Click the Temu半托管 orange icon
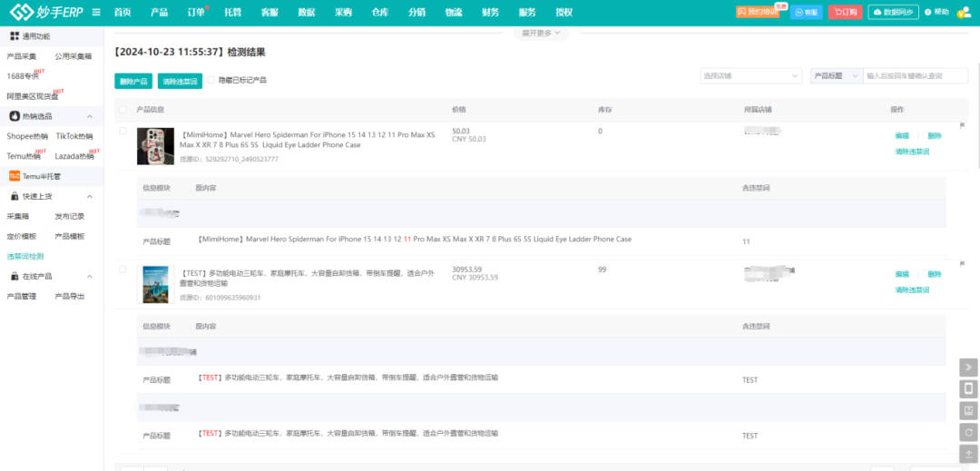The width and height of the screenshot is (980, 471). click(x=15, y=177)
